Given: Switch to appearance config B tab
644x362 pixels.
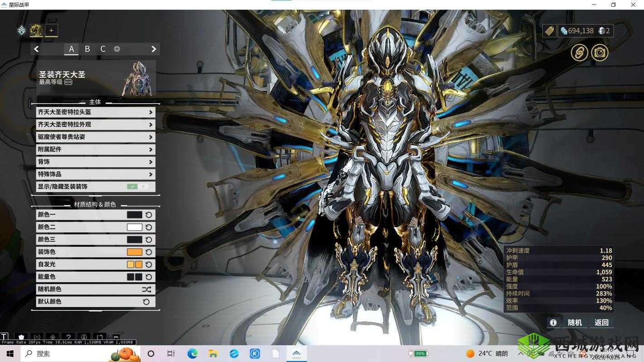Looking at the screenshot, I should (x=87, y=49).
